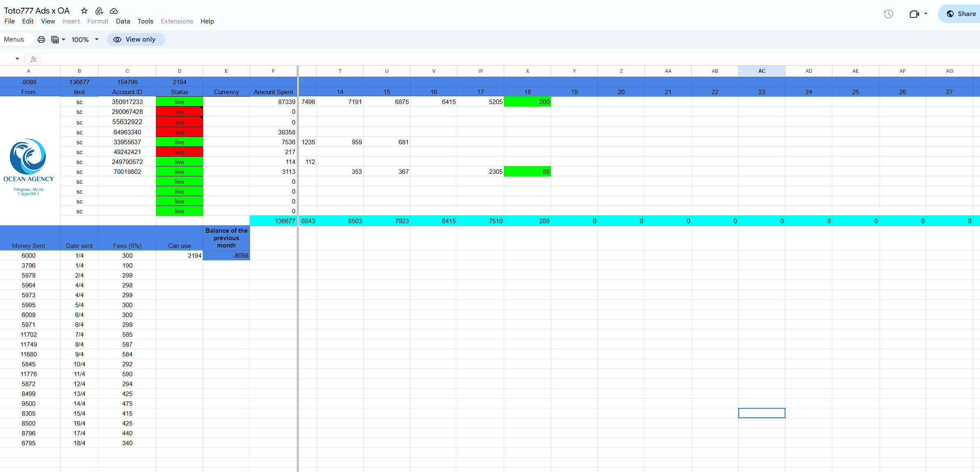Click green cell with value 200
Screen dimensions: 980x472
tap(527, 102)
